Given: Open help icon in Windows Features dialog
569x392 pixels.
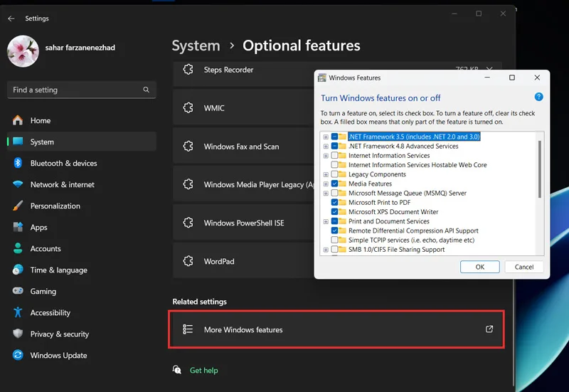Looking at the screenshot, I should click(x=539, y=97).
